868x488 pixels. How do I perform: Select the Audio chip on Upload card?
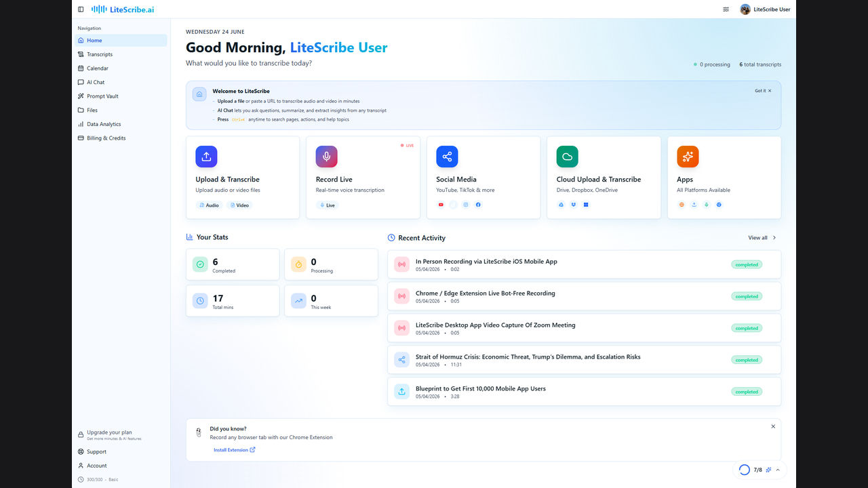click(210, 205)
